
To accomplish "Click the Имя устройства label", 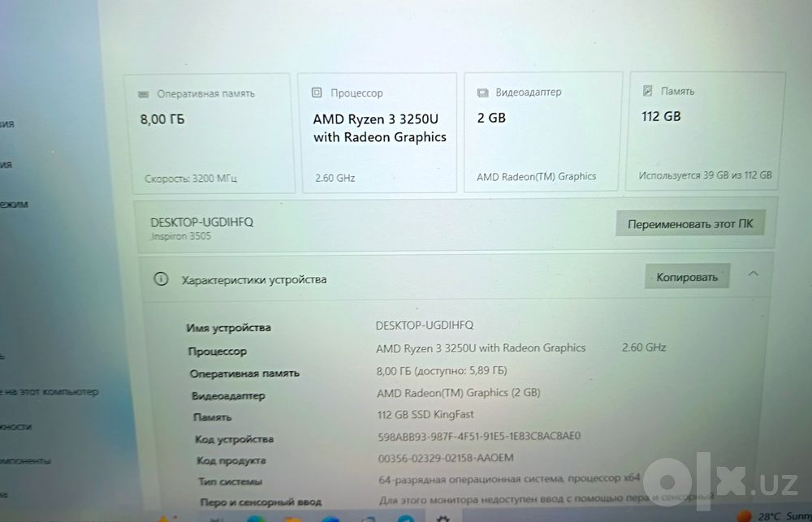I will pyautogui.click(x=228, y=328).
